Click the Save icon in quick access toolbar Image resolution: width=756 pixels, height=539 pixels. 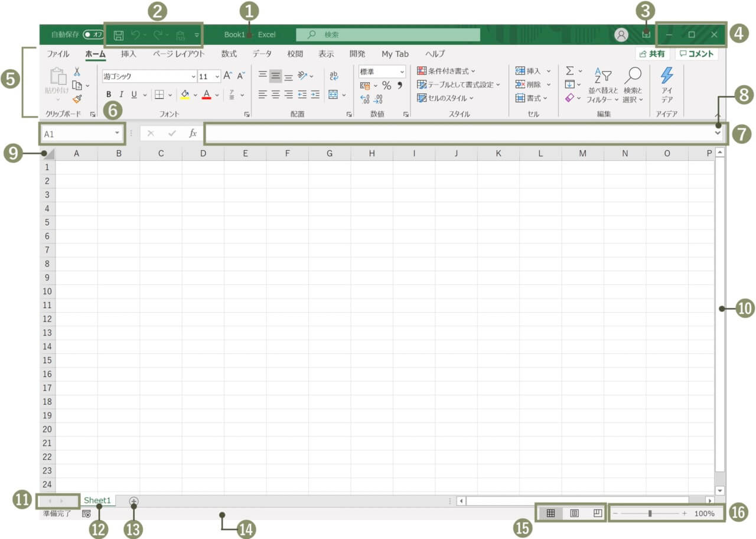(119, 35)
